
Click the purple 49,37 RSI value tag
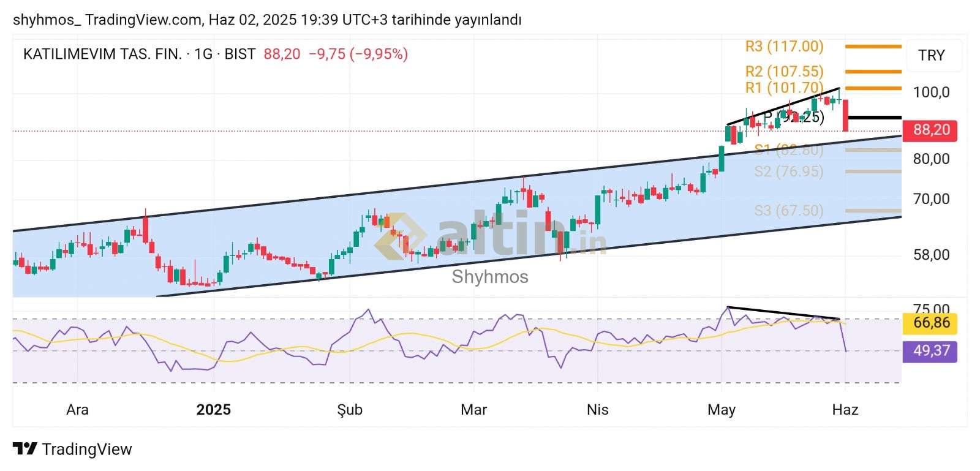tap(930, 351)
